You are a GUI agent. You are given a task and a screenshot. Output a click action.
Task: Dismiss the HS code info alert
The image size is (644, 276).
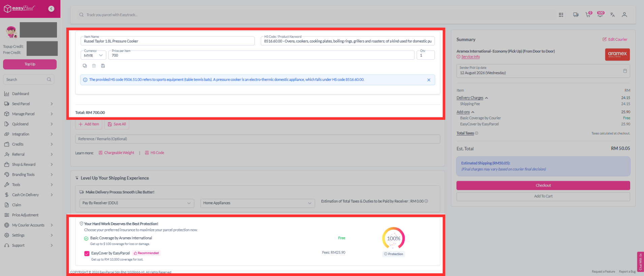click(429, 80)
